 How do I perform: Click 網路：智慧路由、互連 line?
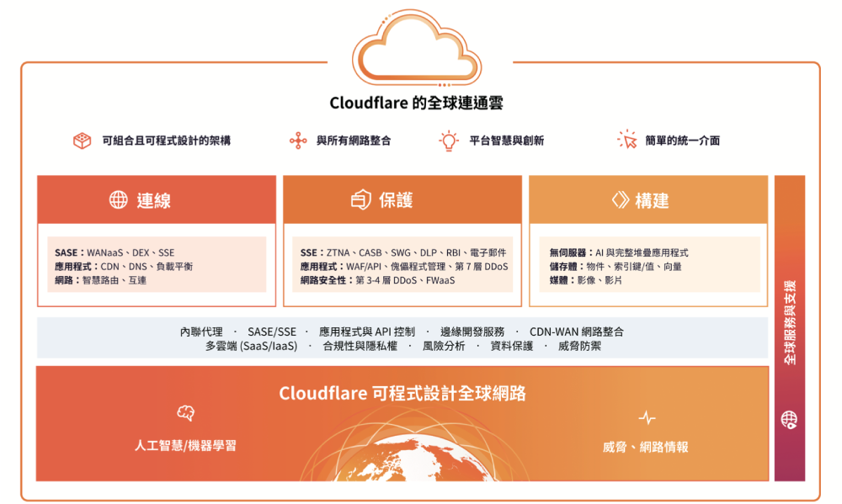[x=100, y=280]
